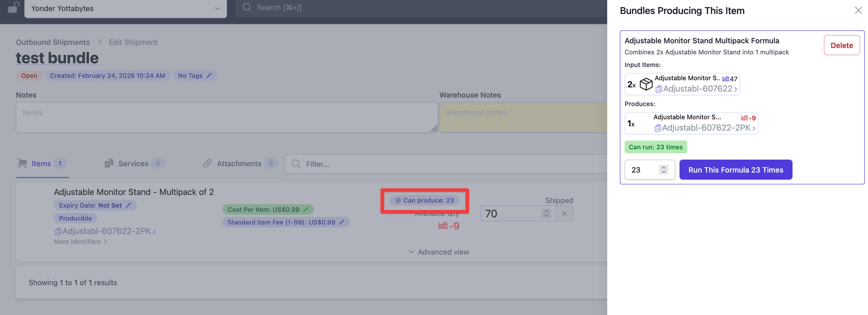The image size is (868, 315).
Task: Expand More Identifiers
Action: click(x=80, y=242)
